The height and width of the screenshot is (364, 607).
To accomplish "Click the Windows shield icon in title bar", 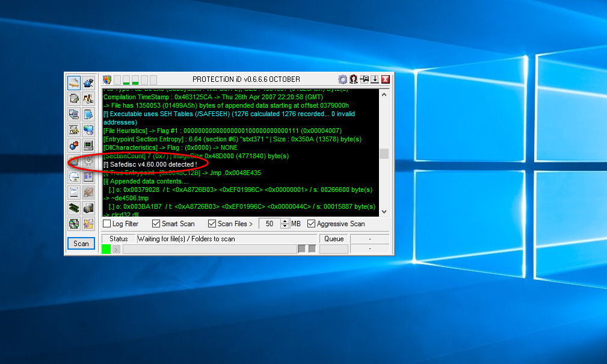I will 107,80.
